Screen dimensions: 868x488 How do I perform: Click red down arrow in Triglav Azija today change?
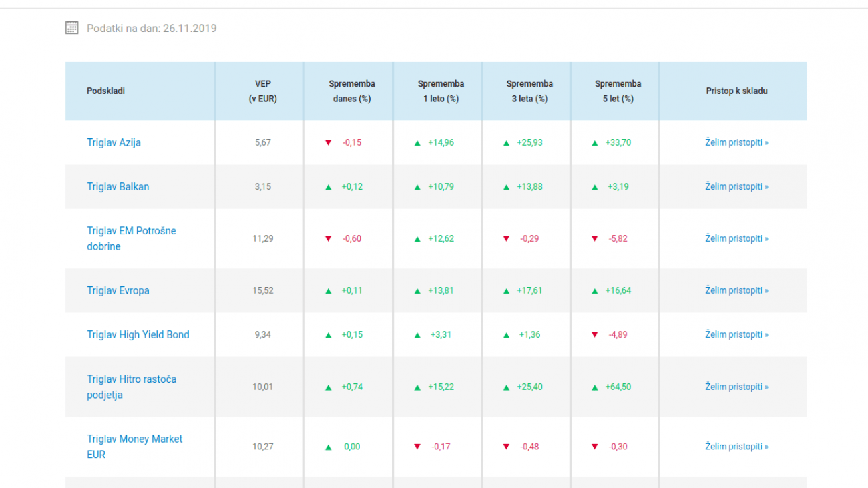tap(328, 142)
